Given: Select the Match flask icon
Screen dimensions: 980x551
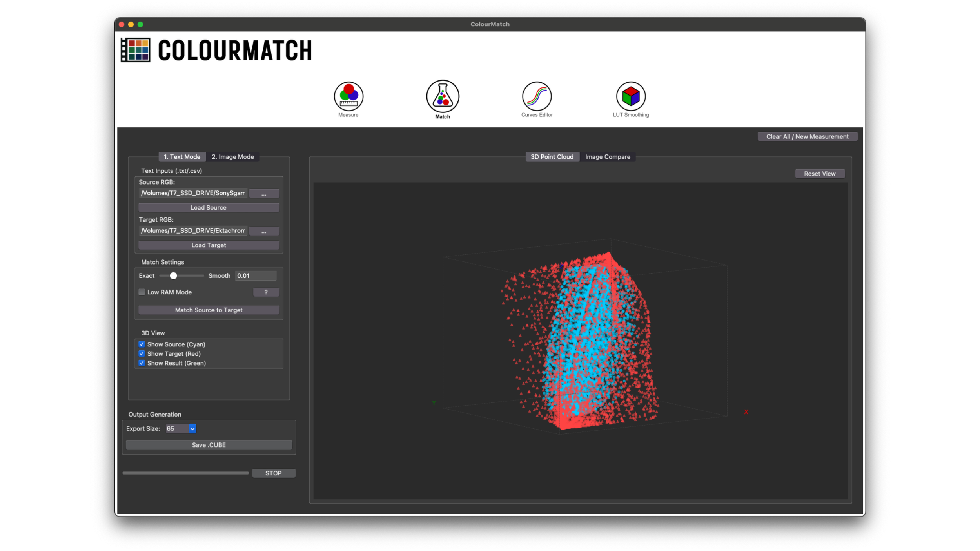Looking at the screenshot, I should click(443, 96).
